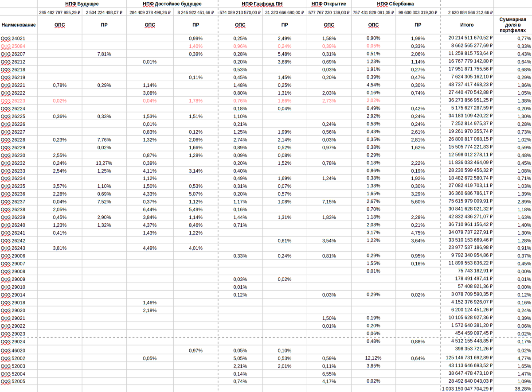
Task: Select total cell 284 409 378 498,26 ₽
Action: (x=150, y=12)
